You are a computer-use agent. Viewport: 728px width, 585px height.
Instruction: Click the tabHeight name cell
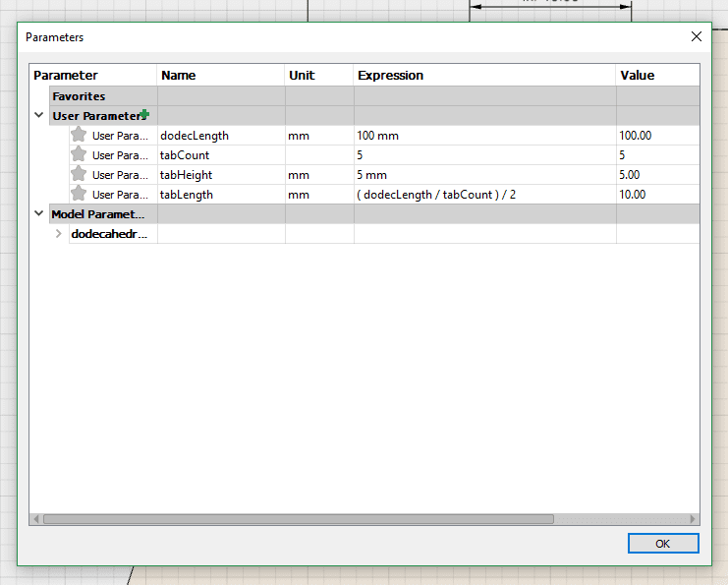point(221,175)
